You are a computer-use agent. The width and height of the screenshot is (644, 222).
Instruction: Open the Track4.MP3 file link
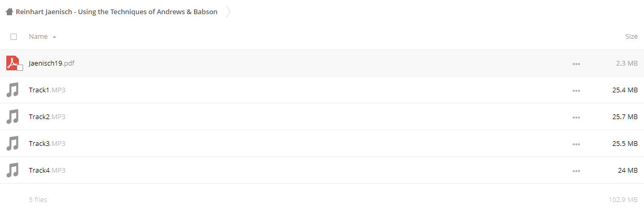(x=47, y=170)
